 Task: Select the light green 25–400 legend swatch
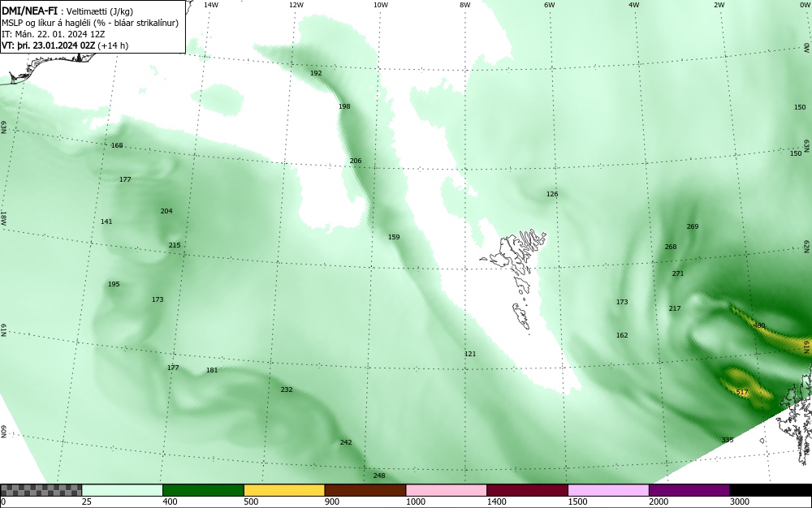(x=123, y=490)
